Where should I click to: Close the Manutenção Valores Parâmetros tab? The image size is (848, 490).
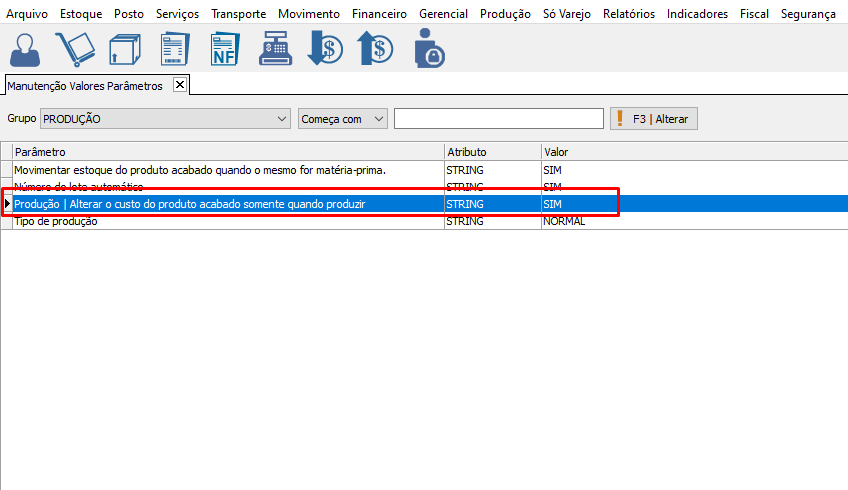[x=180, y=85]
